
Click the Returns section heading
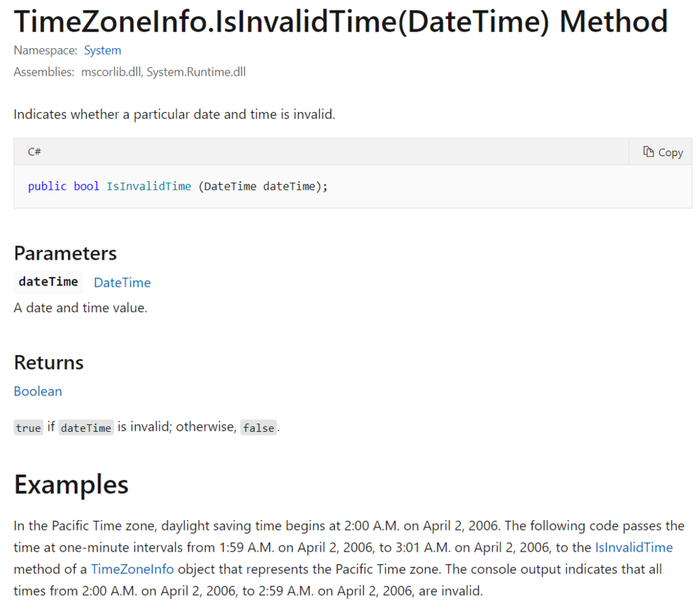pyautogui.click(x=49, y=362)
